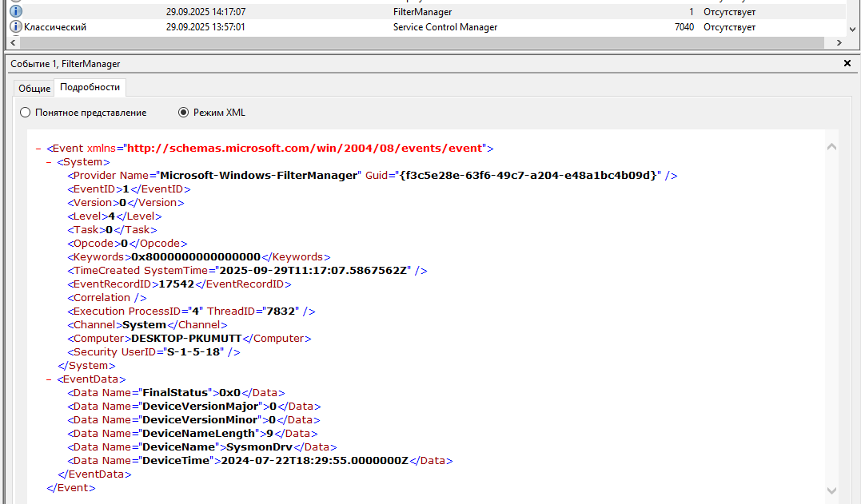Click the info icon beside Классический
Screen dimensions: 861x504
coord(16,27)
